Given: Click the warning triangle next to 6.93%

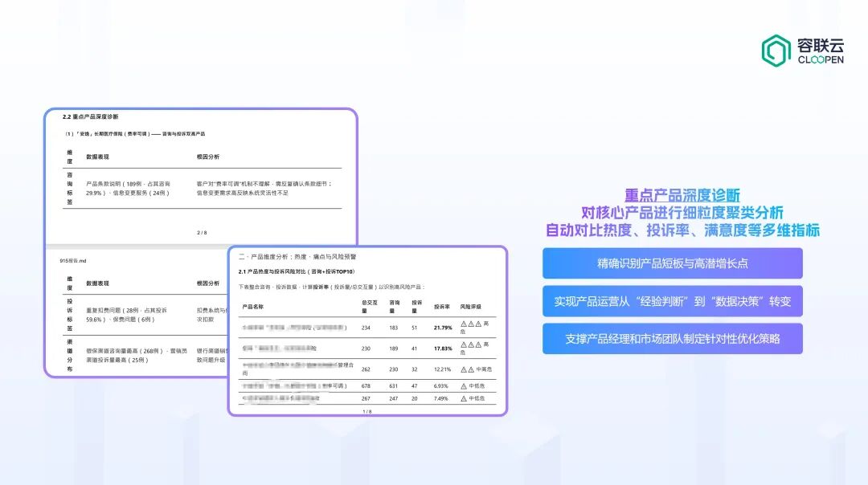Looking at the screenshot, I should coord(465,386).
